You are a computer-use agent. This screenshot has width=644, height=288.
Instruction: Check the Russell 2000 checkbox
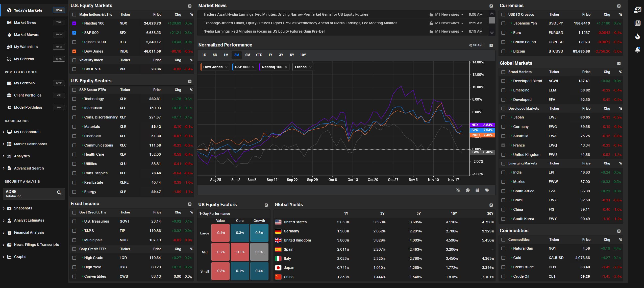(74, 42)
